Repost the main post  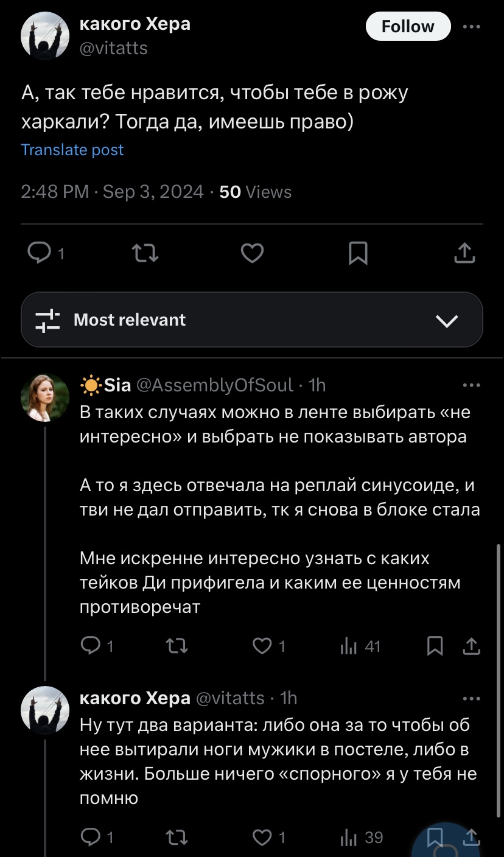[x=146, y=253]
